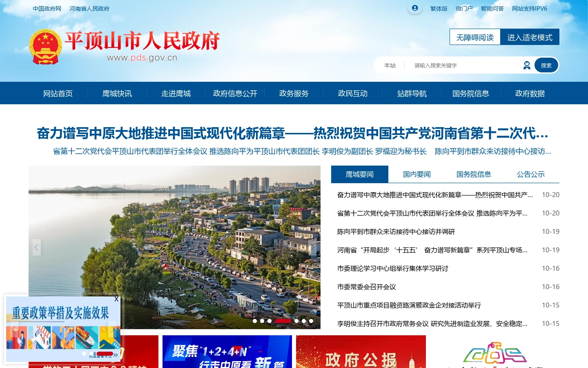588x368 pixels.
Task: Open news 河南省"开局起步'十五五'" 系列平顶山专场
Action: click(x=432, y=250)
